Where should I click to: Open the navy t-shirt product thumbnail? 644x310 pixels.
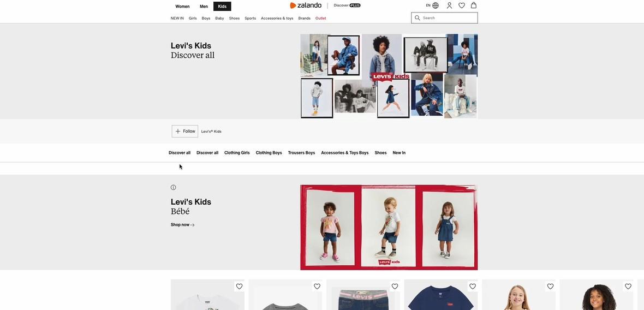pyautogui.click(x=440, y=295)
